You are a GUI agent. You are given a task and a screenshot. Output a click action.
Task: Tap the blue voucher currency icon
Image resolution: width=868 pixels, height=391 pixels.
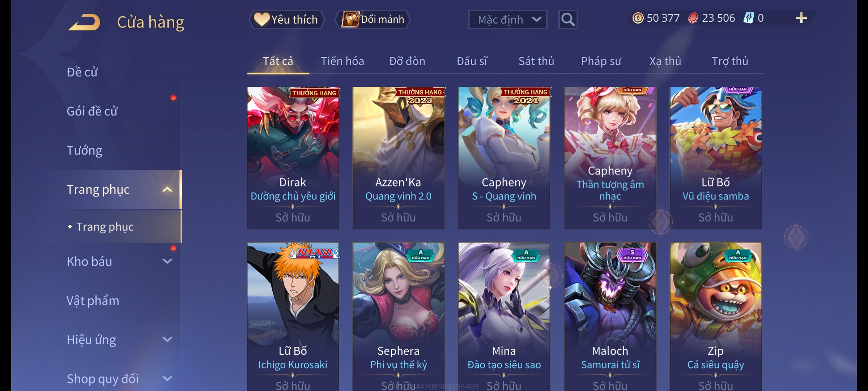[749, 18]
